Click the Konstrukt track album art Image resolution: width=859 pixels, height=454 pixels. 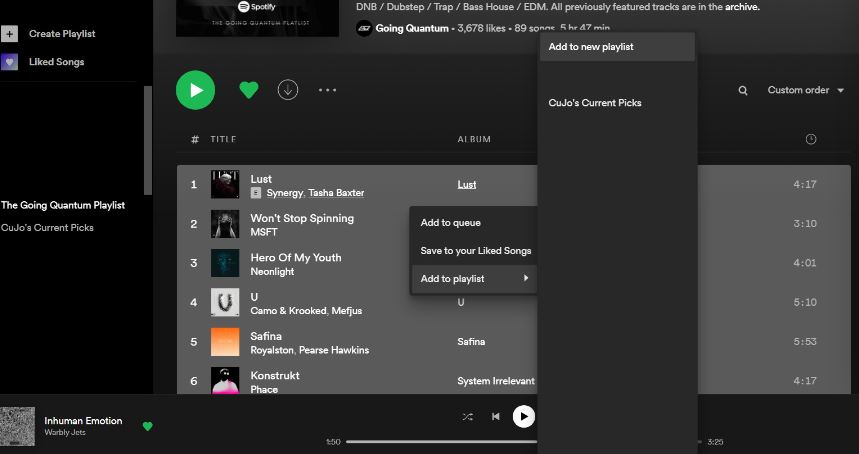coord(225,381)
